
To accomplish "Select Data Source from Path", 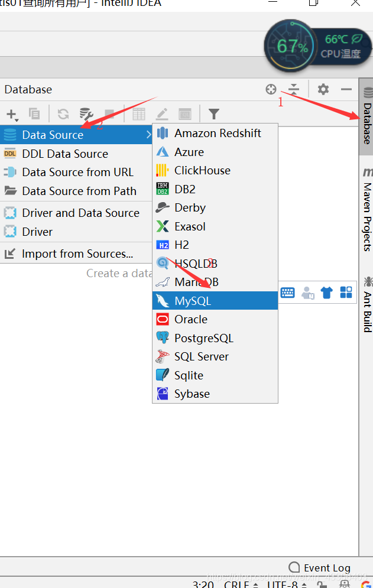I will (x=76, y=191).
